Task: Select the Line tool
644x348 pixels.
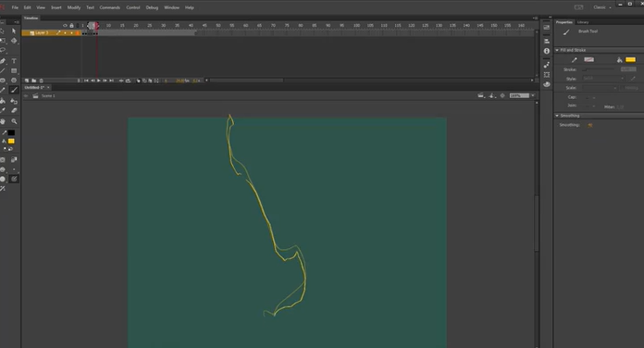Action: [x=3, y=70]
